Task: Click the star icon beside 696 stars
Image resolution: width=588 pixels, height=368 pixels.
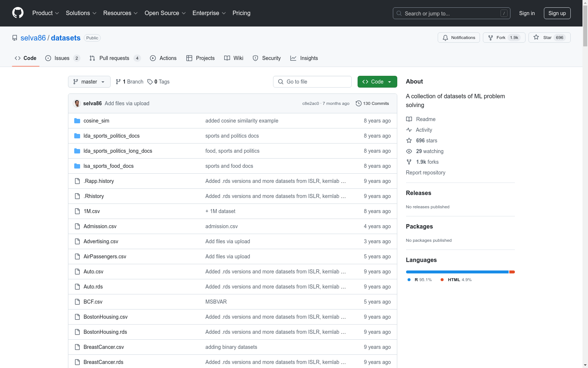Action: coord(409,141)
